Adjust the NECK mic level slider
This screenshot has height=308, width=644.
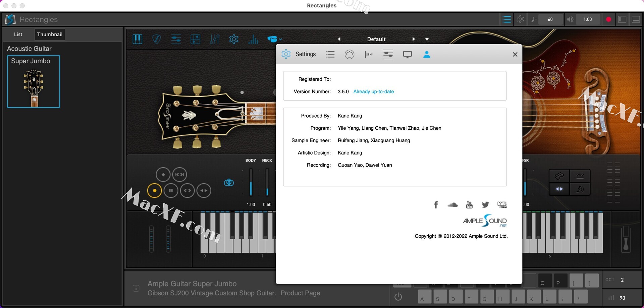(267, 182)
